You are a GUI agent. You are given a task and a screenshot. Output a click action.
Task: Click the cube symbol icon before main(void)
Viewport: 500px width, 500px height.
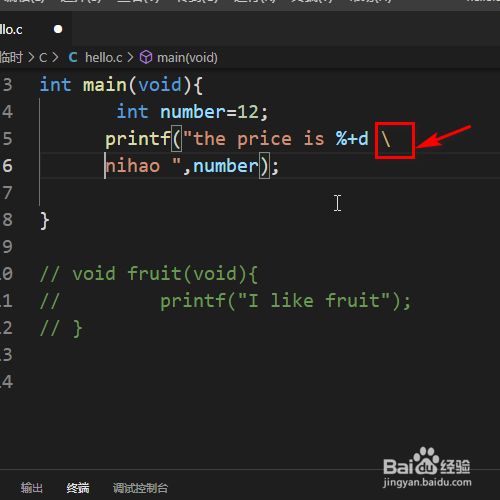(146, 57)
